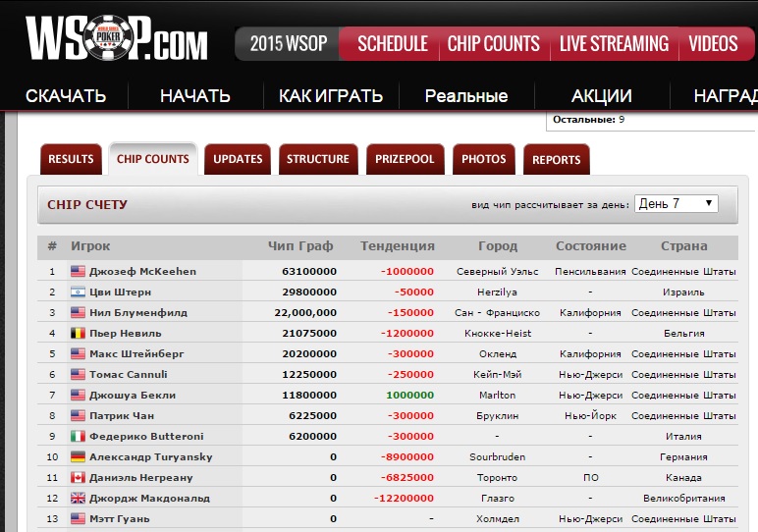Click the US flag beside Мэтт Гуань
This screenshot has width=758, height=532.
[78, 518]
